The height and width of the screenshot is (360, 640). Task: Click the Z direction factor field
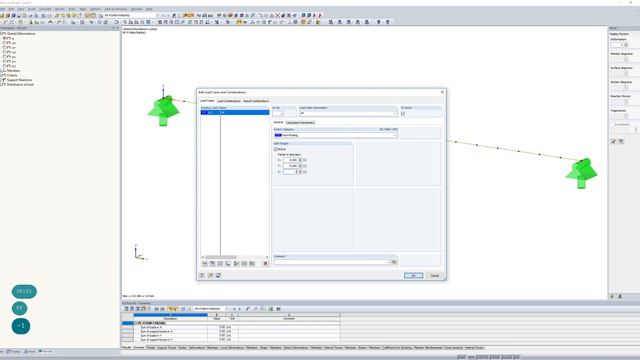291,172
